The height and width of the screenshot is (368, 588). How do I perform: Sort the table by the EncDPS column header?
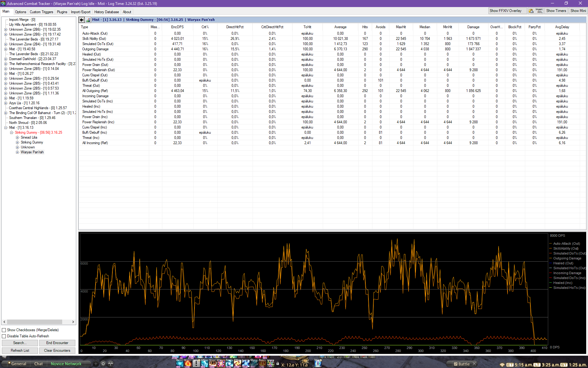[177, 27]
